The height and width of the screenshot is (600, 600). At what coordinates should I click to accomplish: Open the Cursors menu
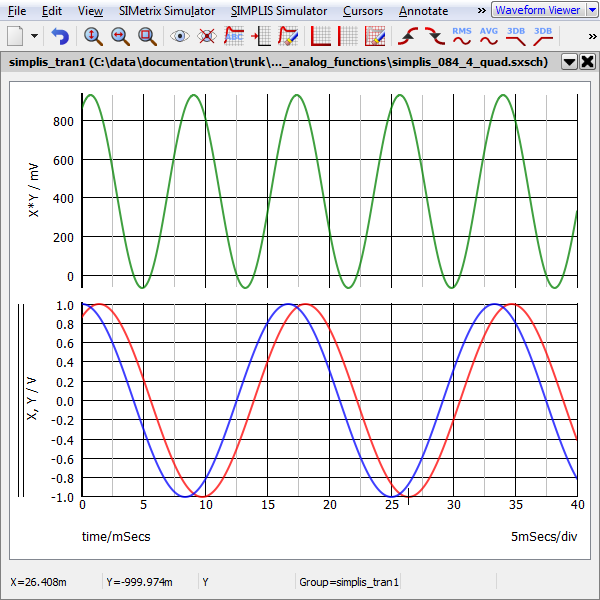click(x=363, y=11)
